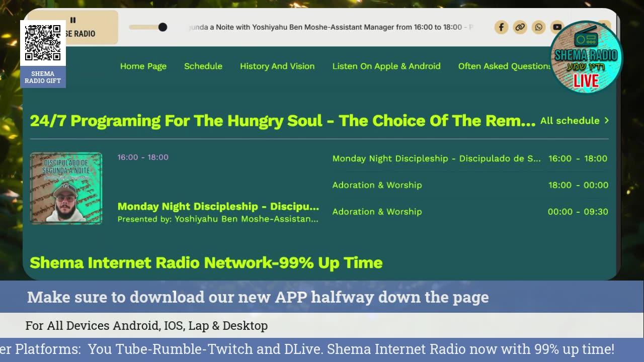Adjust the player volume slider
644x362 pixels.
pyautogui.click(x=148, y=27)
